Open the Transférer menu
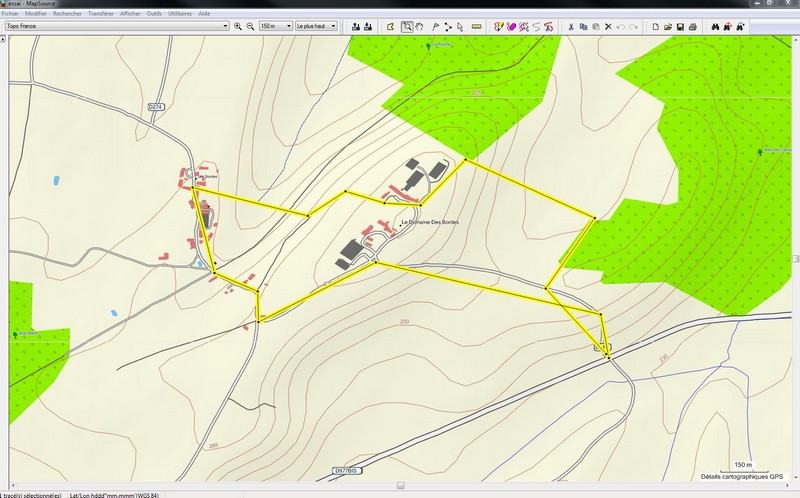 (x=101, y=14)
